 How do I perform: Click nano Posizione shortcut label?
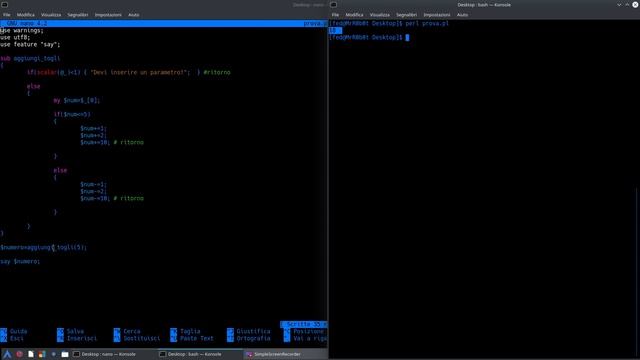pyautogui.click(x=309, y=331)
